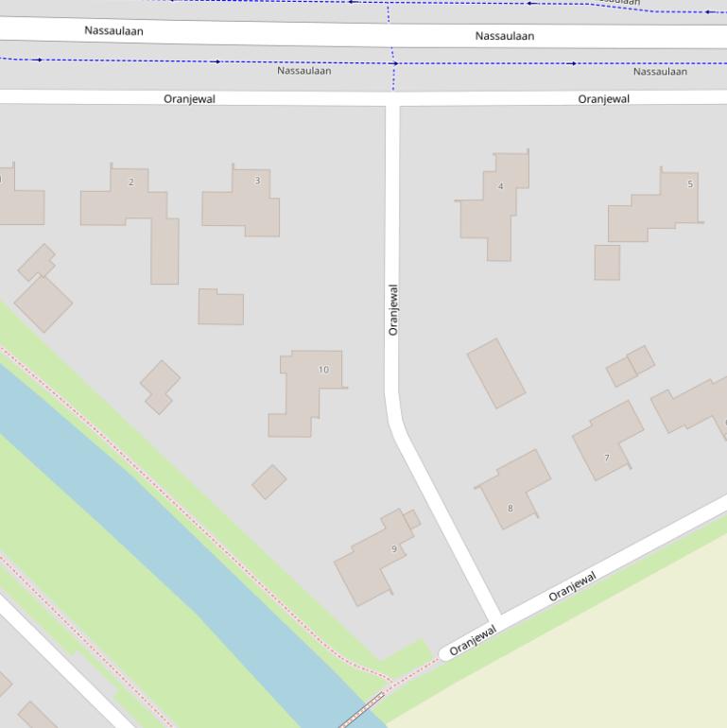Click the vertical Oranjewal street label

(393, 310)
